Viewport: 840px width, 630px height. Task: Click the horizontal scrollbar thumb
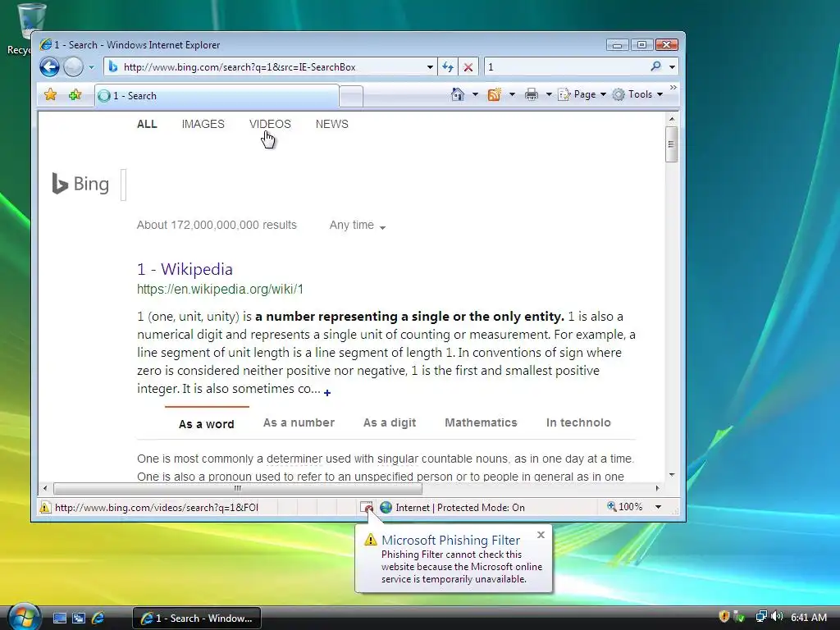click(237, 488)
